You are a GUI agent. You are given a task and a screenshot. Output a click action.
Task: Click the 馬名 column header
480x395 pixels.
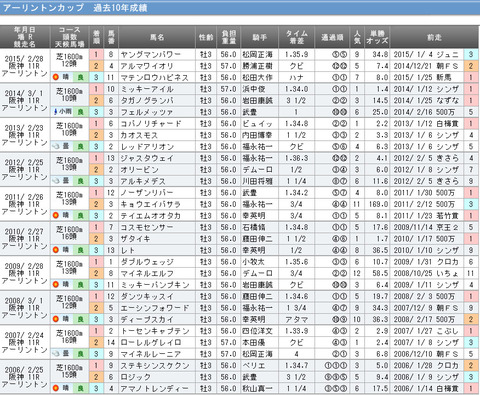click(x=157, y=37)
